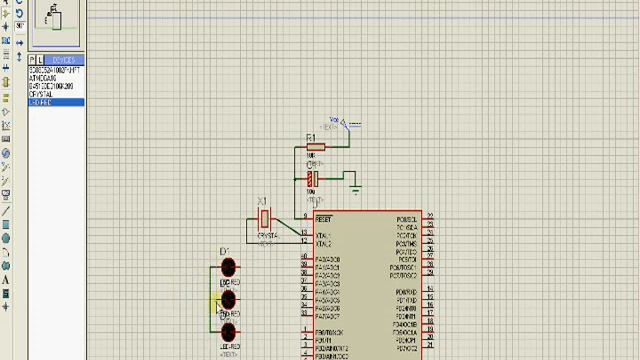This screenshot has height=360, width=640.
Task: Select 2D graphics text tool
Action: [6, 280]
